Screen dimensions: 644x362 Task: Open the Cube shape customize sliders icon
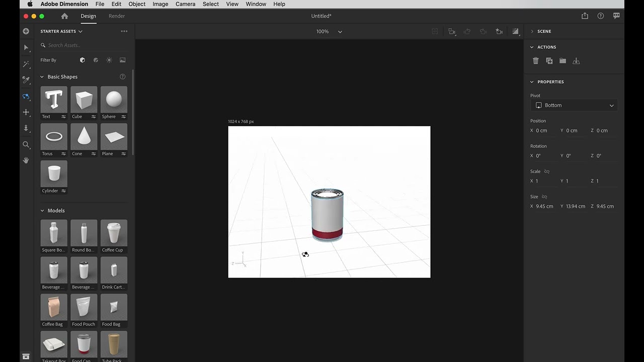tap(94, 117)
